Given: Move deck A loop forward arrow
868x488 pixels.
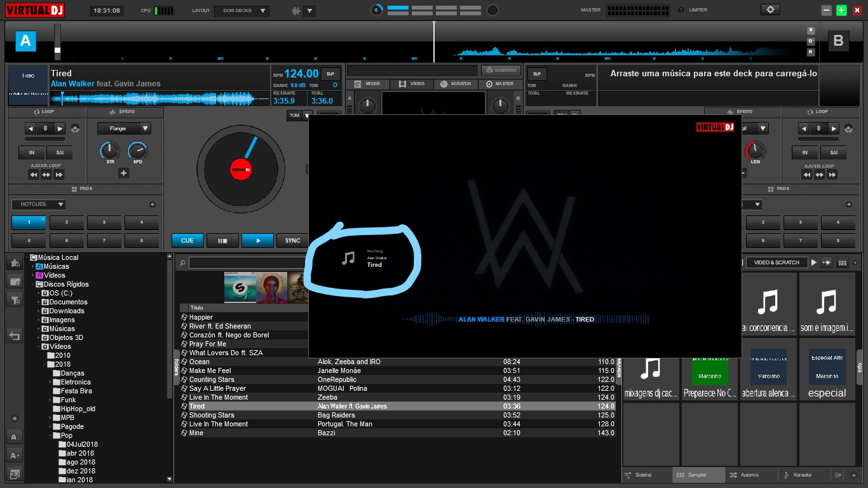Looking at the screenshot, I should pyautogui.click(x=59, y=175).
